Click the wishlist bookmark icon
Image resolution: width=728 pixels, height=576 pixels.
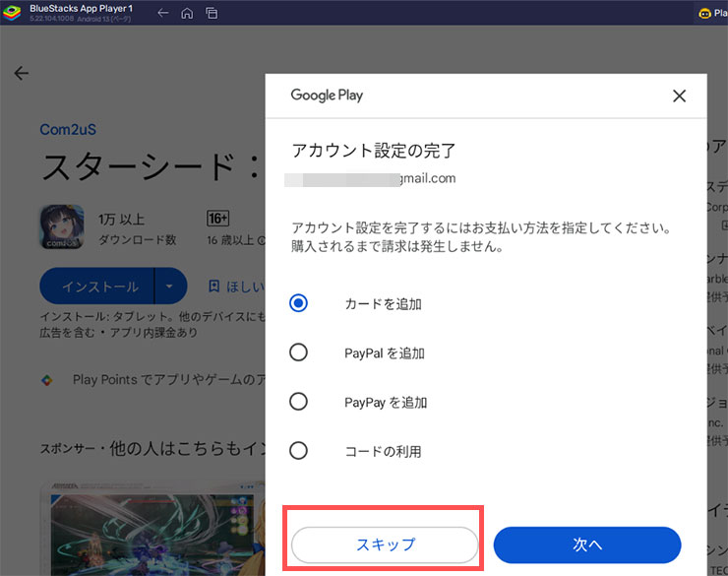[213, 287]
